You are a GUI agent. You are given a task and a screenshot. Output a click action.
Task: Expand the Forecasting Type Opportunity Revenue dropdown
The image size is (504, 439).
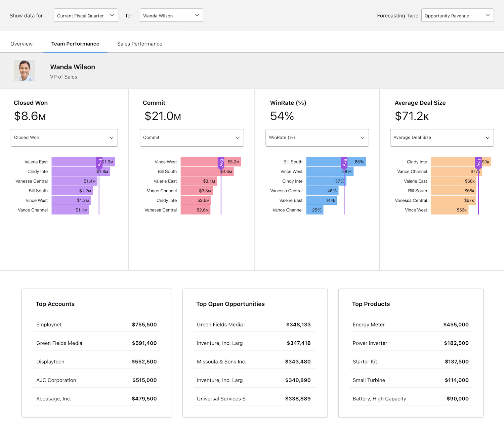(x=457, y=15)
